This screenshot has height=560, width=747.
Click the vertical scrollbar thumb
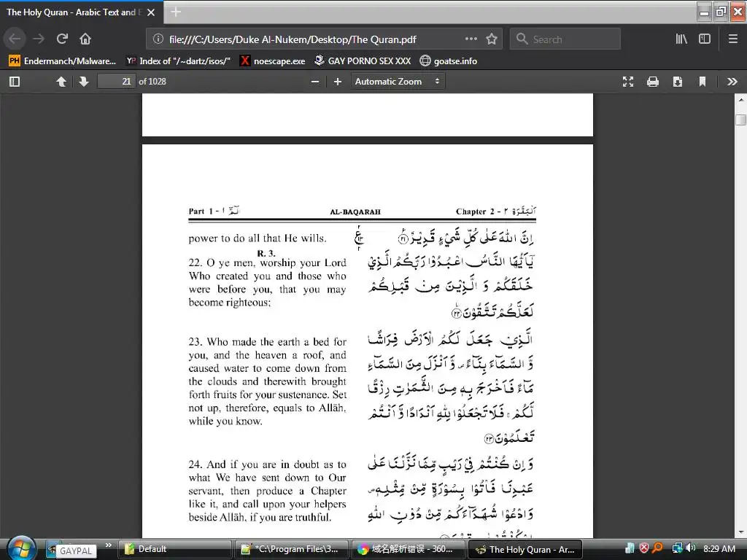[741, 120]
